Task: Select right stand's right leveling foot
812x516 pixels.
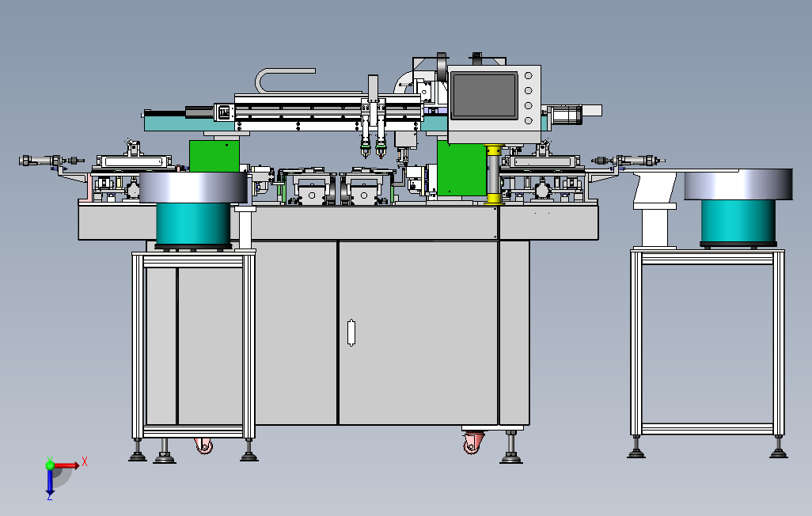Action: [x=778, y=448]
